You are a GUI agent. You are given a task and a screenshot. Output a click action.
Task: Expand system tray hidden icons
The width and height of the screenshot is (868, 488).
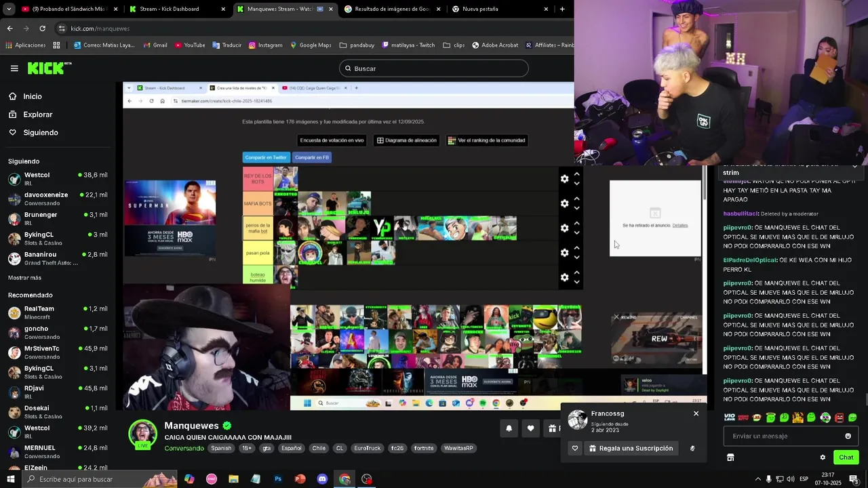point(757,479)
